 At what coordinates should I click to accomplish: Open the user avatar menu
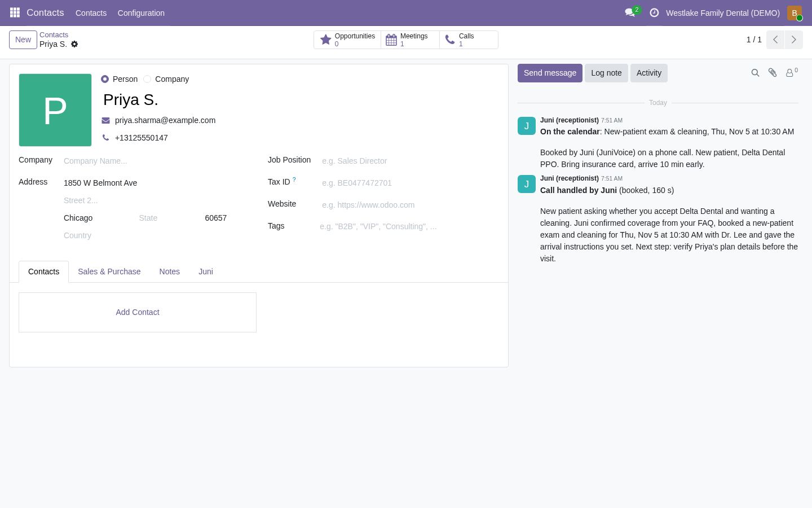[794, 12]
